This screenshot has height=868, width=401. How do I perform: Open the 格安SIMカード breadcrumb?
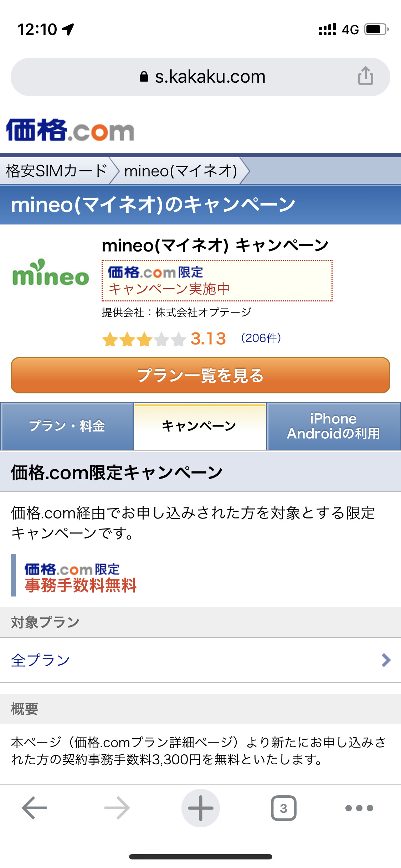tap(56, 171)
